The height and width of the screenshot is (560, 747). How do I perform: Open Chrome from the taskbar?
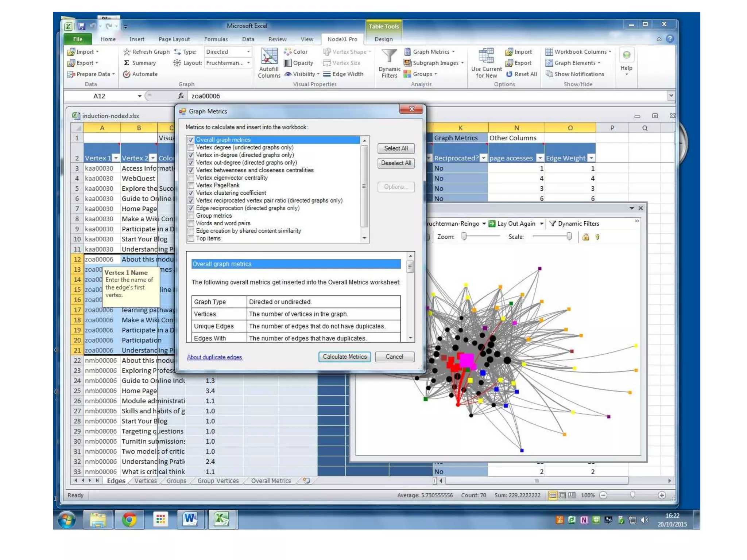click(x=129, y=519)
